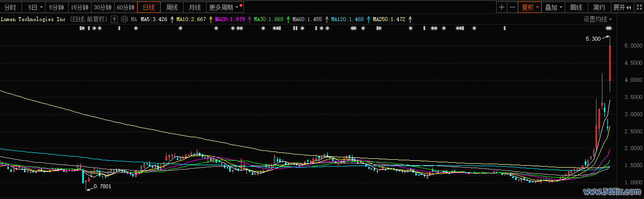Click the 3.5000 price axis label
This screenshot has height=199, width=644.
click(632, 97)
